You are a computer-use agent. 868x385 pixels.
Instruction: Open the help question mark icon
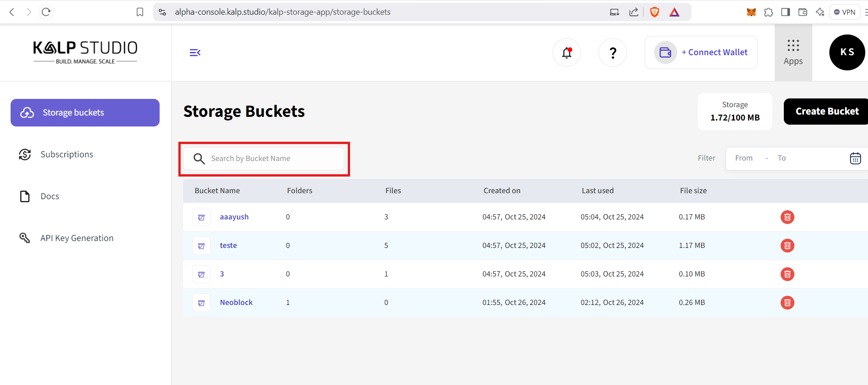(612, 52)
